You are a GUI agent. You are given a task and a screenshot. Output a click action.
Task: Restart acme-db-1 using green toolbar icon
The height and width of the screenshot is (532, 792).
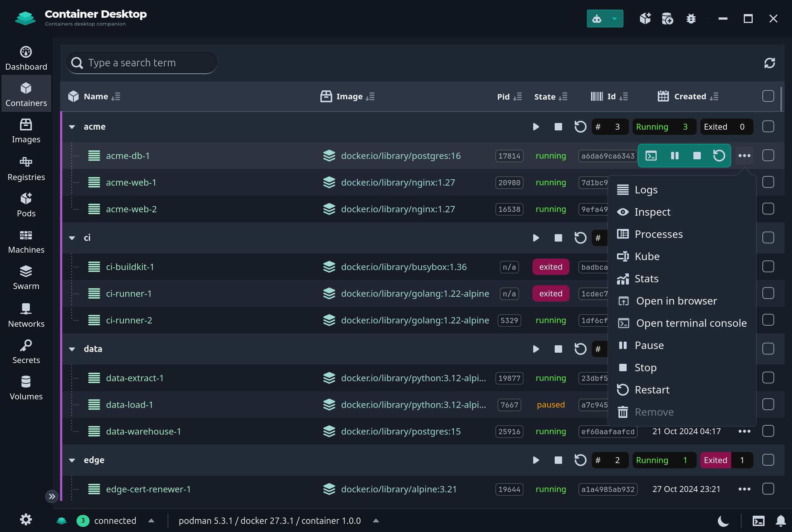pos(719,156)
